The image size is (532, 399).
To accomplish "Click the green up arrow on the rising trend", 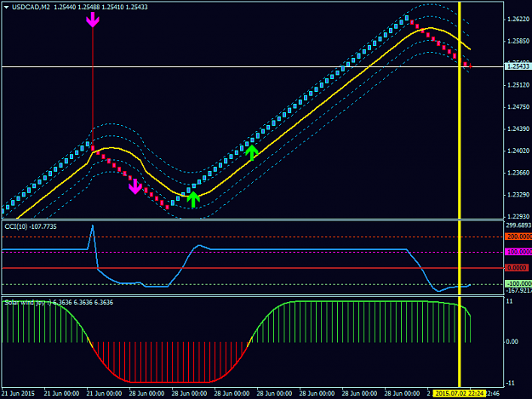I will (251, 152).
